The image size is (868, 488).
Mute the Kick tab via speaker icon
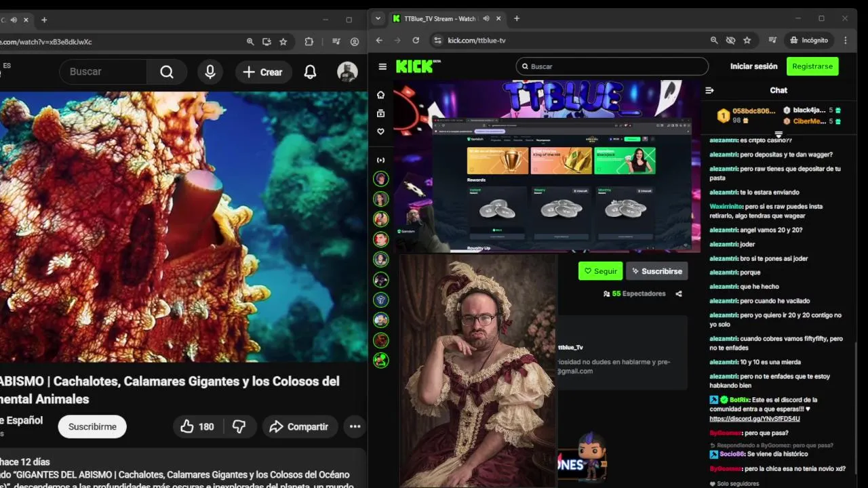(x=486, y=18)
